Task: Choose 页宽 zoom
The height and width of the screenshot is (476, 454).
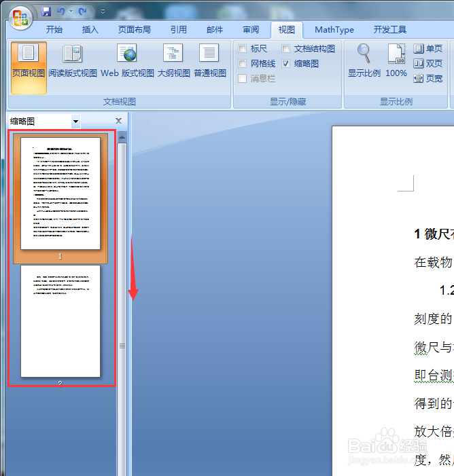Action: (x=428, y=79)
